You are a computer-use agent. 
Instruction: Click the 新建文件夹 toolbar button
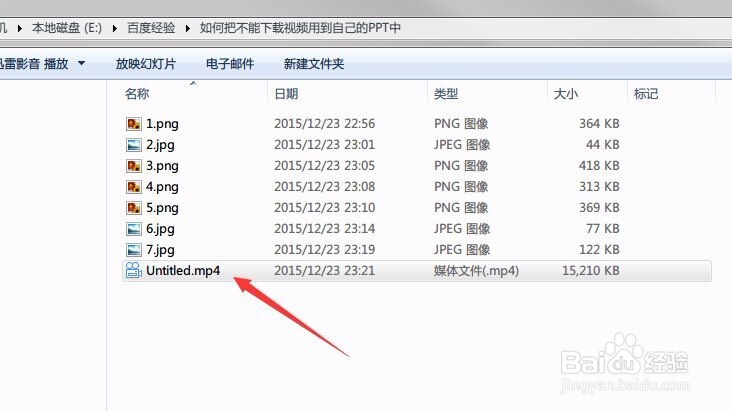click(314, 64)
